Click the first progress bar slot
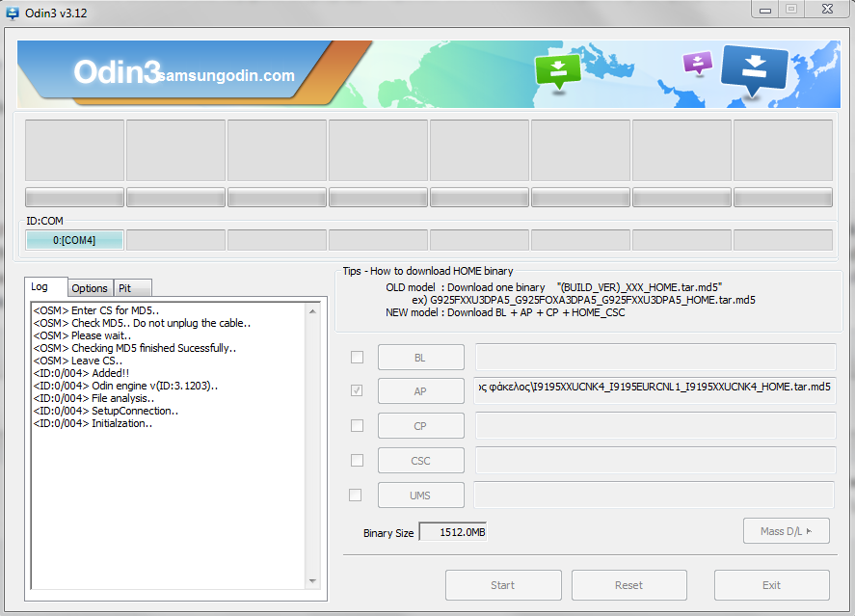This screenshot has height=616, width=855. click(74, 198)
